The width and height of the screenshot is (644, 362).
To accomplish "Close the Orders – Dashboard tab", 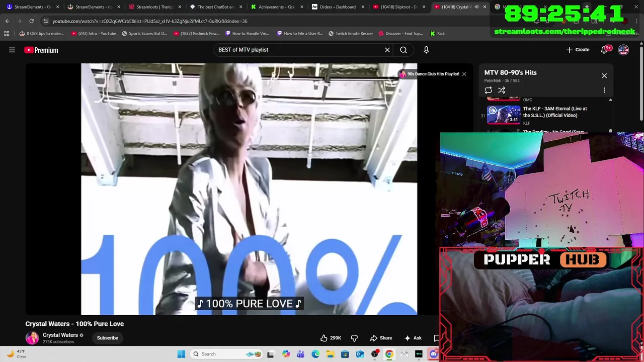I will click(363, 7).
